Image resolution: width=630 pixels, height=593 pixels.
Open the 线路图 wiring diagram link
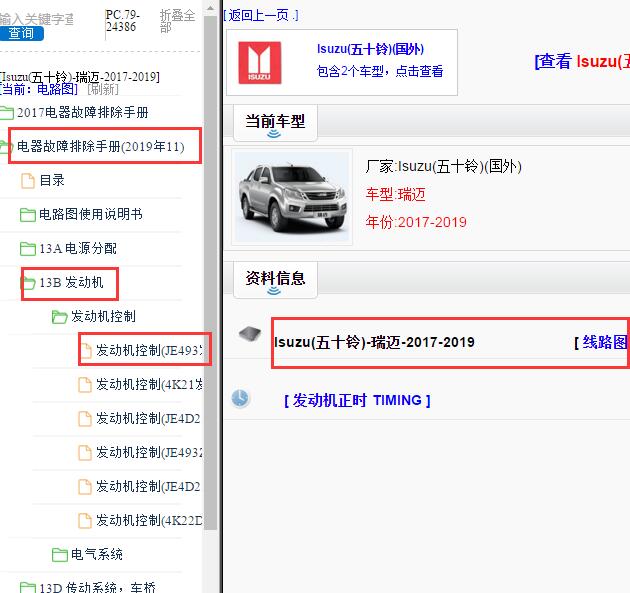pos(605,342)
